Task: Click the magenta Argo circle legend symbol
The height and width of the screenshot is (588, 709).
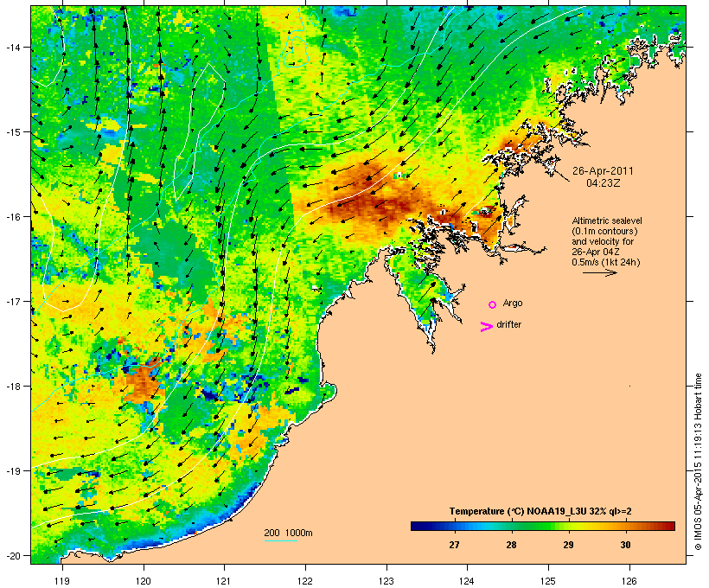Action: (x=493, y=305)
